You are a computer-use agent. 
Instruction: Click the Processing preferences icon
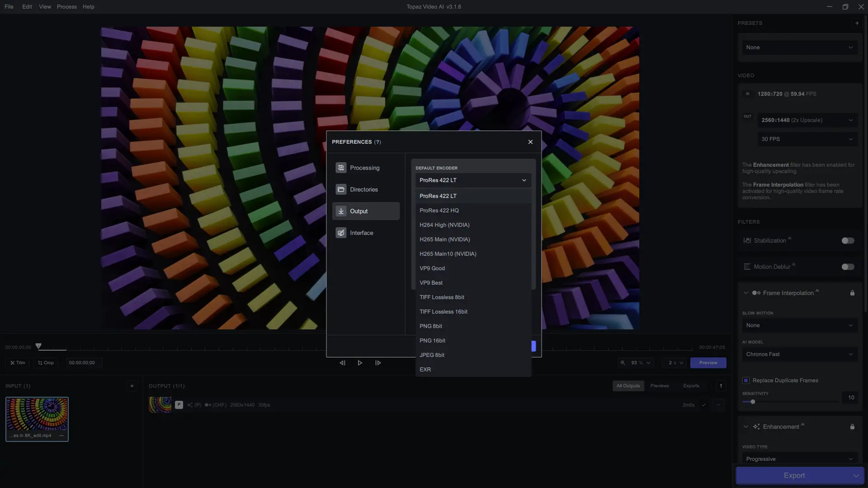click(x=341, y=168)
